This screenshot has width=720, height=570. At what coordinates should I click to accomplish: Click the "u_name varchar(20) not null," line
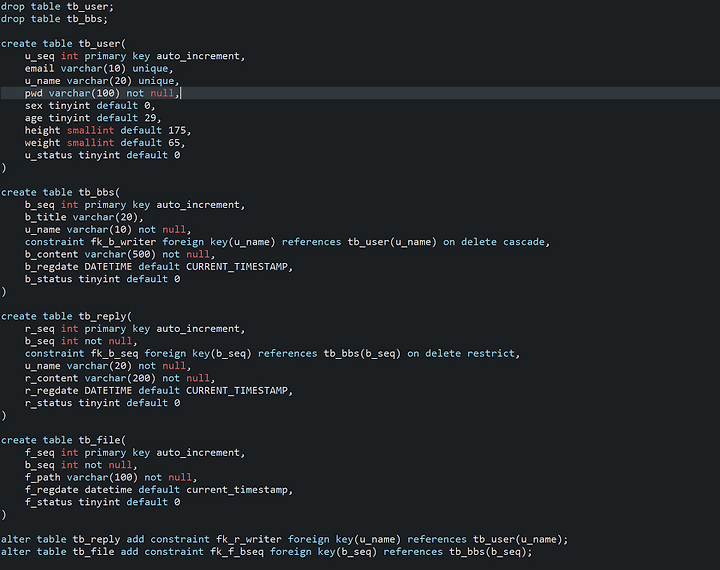(x=108, y=367)
